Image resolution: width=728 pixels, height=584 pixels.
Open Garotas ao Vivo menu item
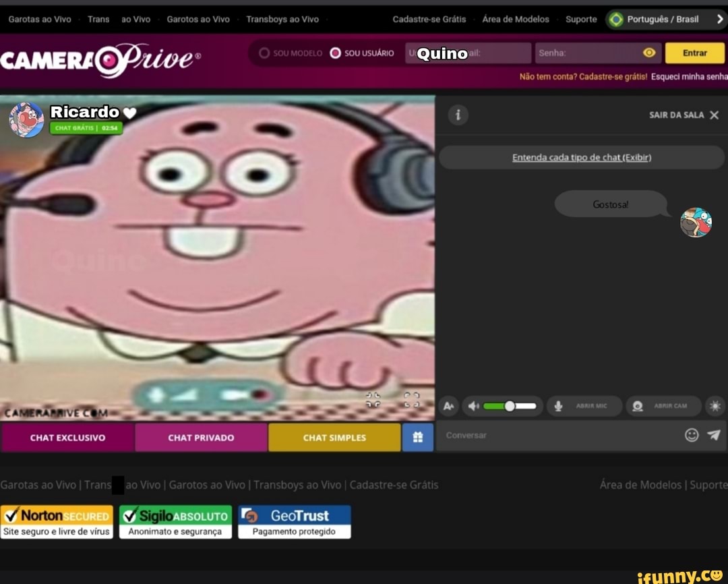click(x=40, y=19)
